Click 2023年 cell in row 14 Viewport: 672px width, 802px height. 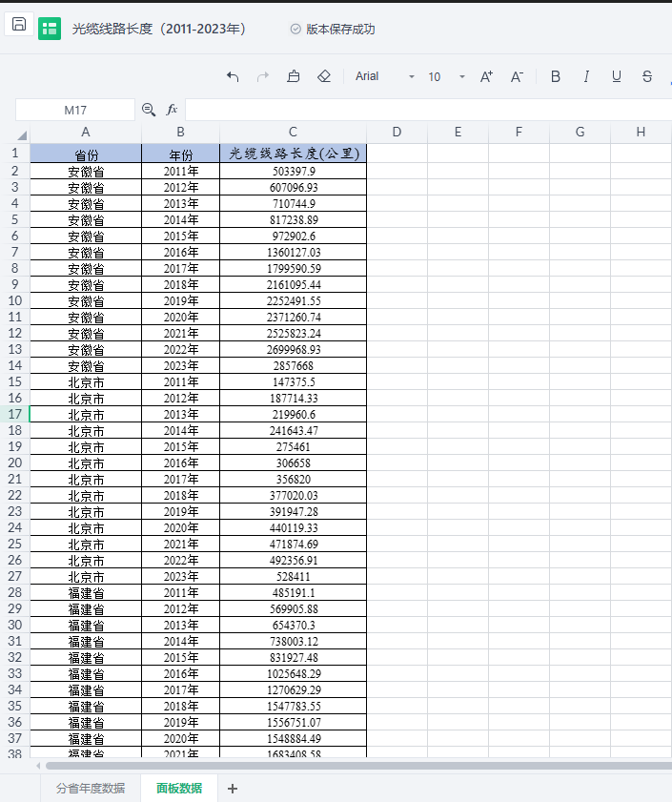tap(180, 365)
